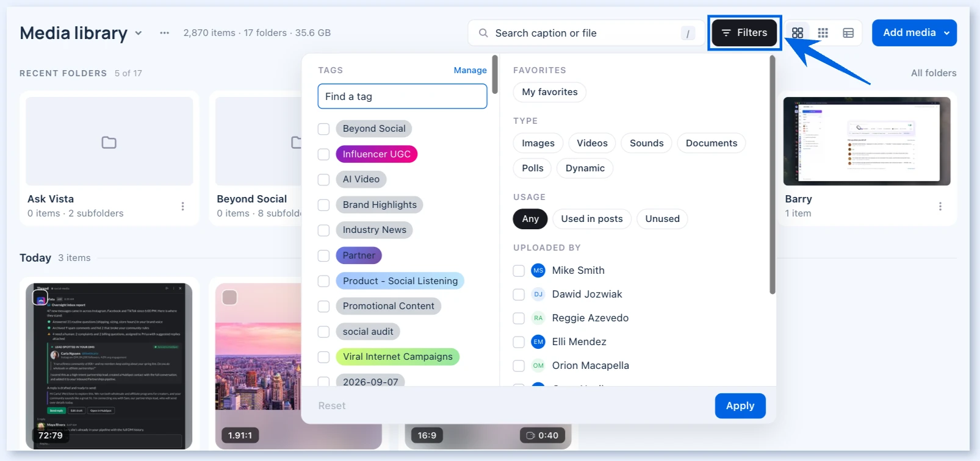Open the Filters panel button

click(x=744, y=33)
